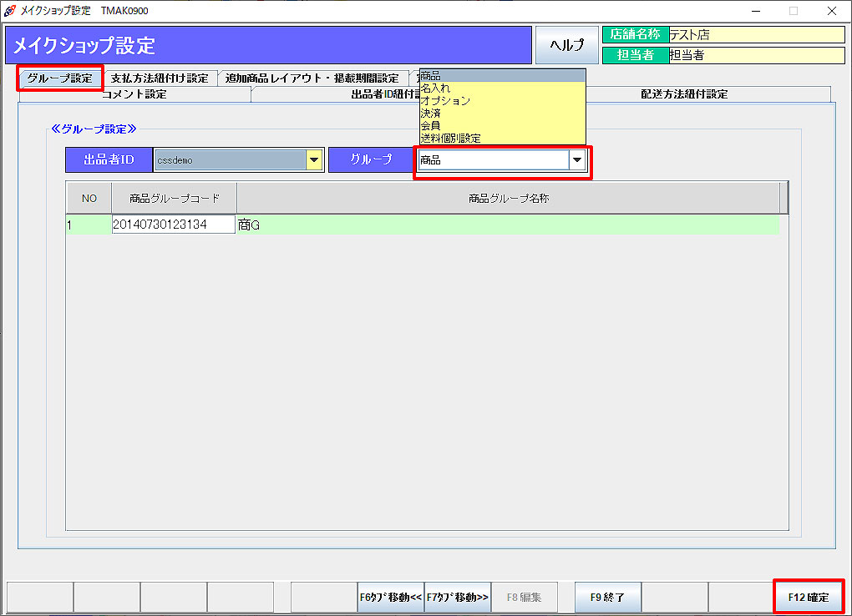Switch to the グループ設定 tab
This screenshot has height=616, width=852.
point(60,78)
